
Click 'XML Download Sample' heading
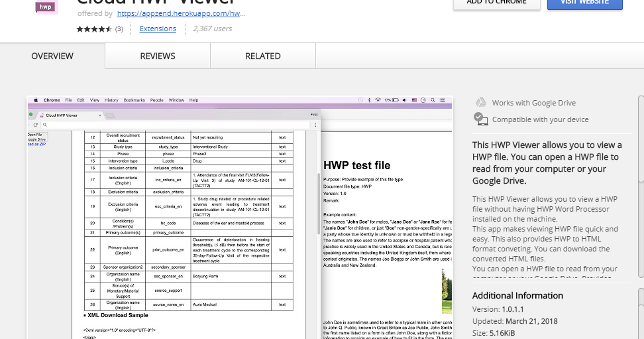tap(116, 315)
